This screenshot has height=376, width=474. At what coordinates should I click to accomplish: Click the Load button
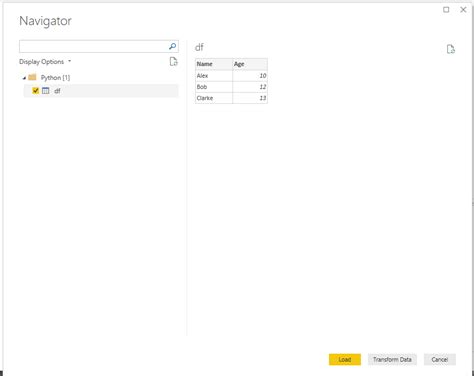click(x=345, y=359)
